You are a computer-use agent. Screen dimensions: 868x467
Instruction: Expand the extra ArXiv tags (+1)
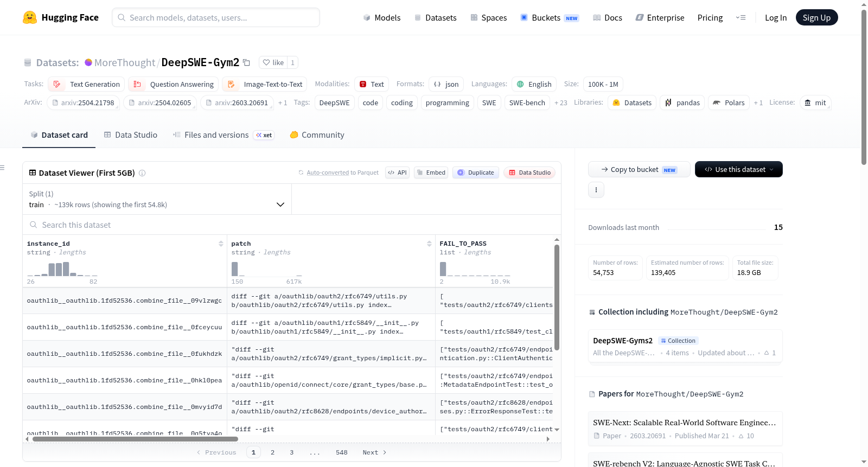[283, 103]
